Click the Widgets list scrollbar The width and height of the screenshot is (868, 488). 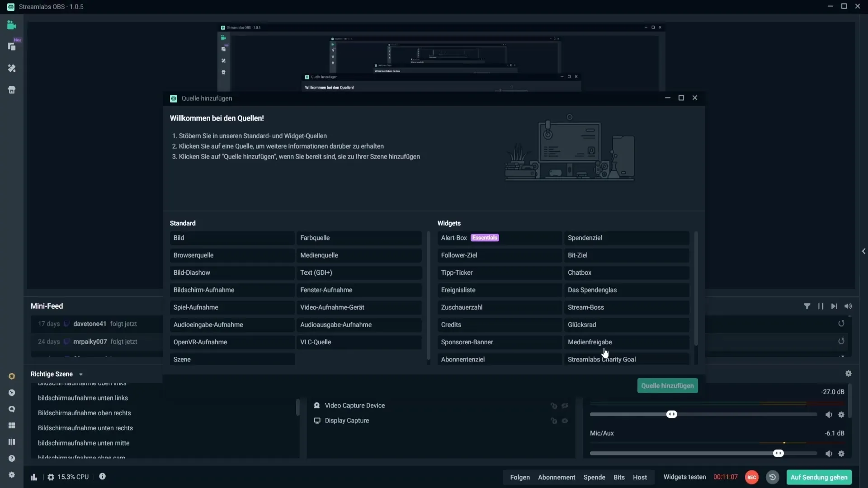pos(696,289)
